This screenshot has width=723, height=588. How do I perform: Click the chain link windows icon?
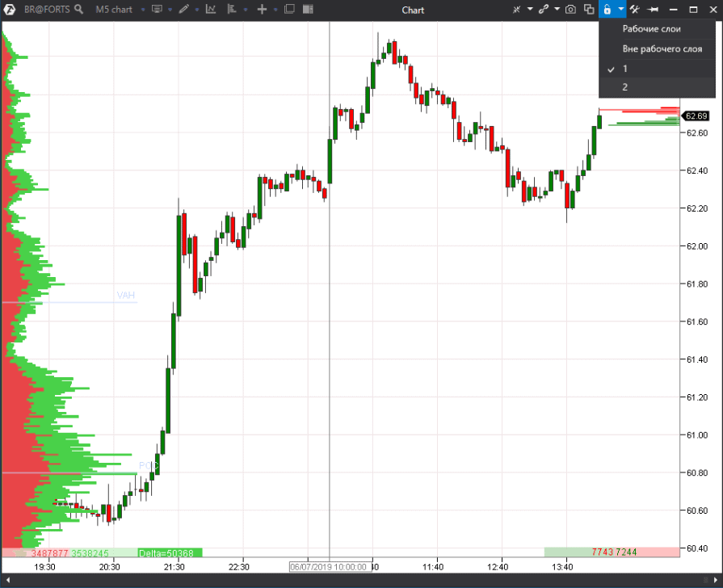pyautogui.click(x=544, y=10)
